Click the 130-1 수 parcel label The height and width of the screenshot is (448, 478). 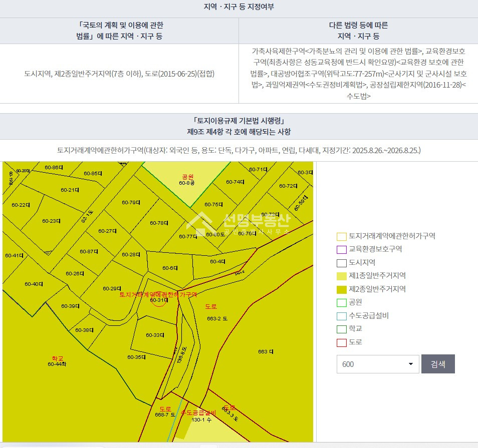(201, 419)
